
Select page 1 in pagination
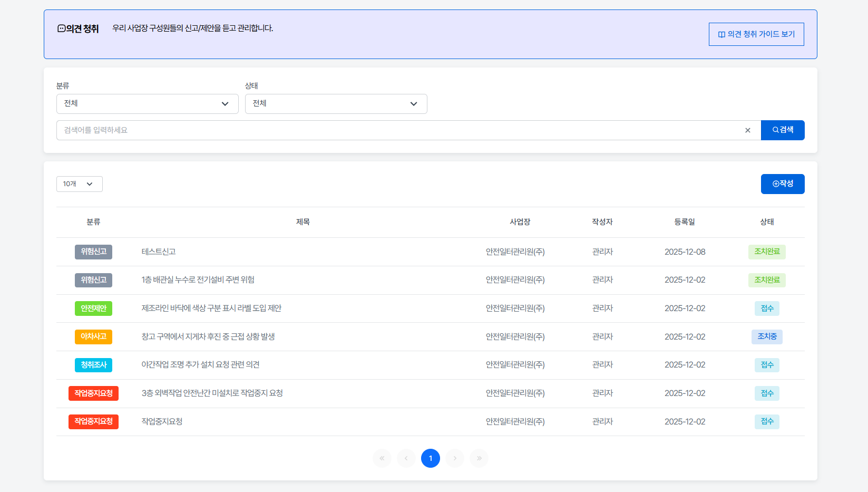(431, 458)
